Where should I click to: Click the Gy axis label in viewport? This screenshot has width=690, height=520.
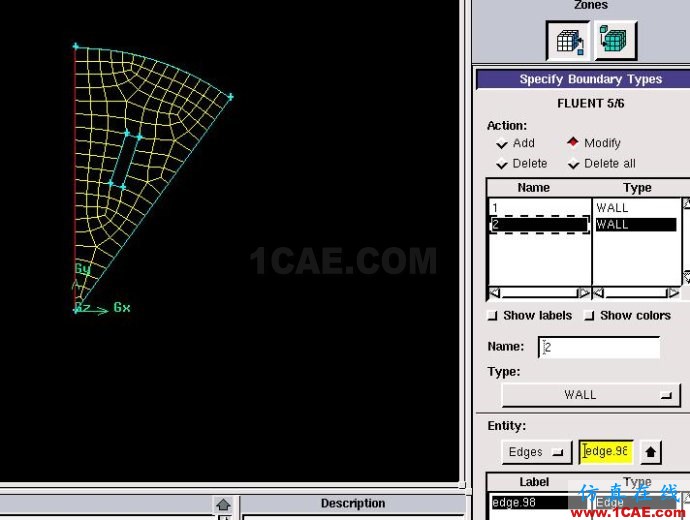pyautogui.click(x=82, y=268)
